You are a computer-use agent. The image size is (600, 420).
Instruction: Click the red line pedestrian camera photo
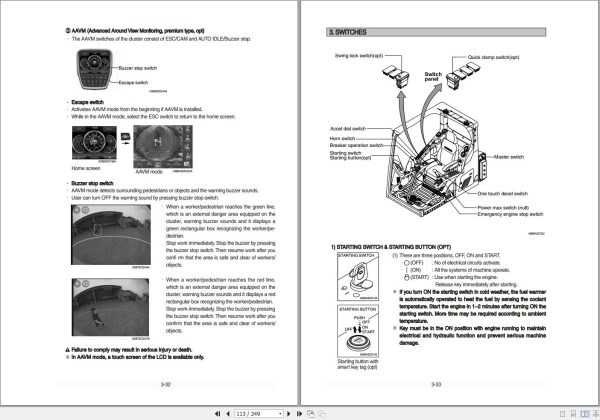111,307
